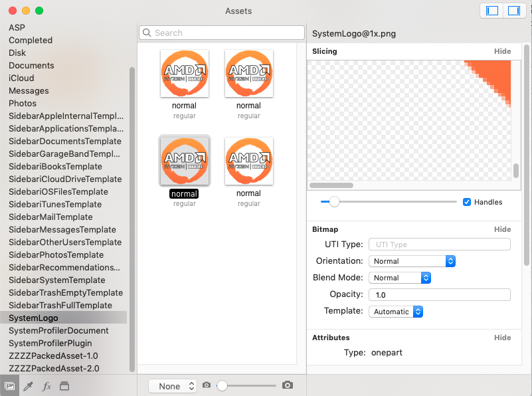
Task: Uncheck the Handles checkbox
Action: click(467, 202)
